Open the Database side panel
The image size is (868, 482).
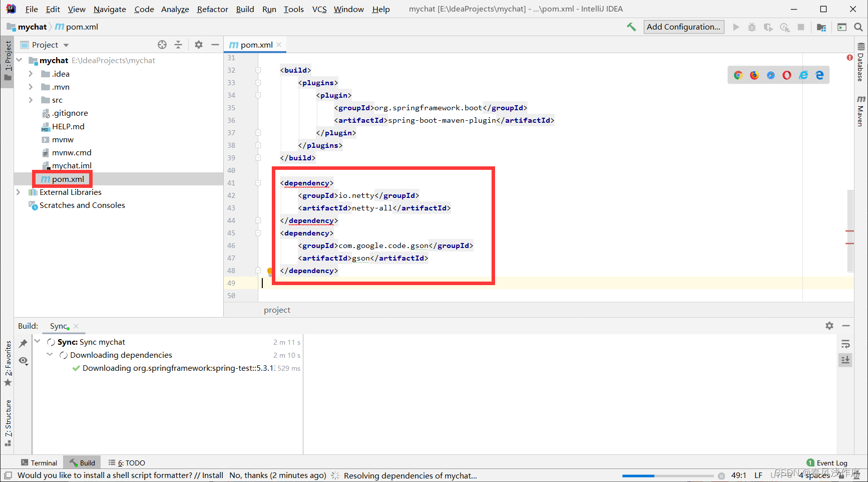[x=861, y=62]
